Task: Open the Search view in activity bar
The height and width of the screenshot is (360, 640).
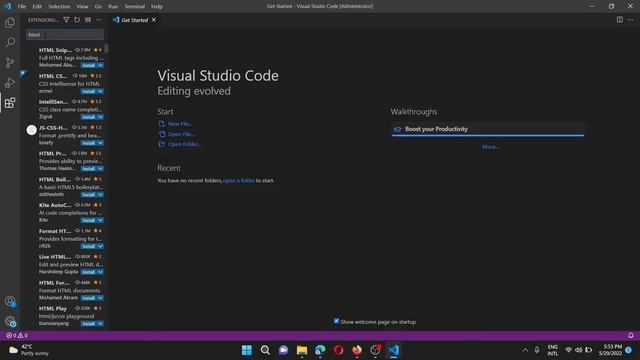Action: 10,42
